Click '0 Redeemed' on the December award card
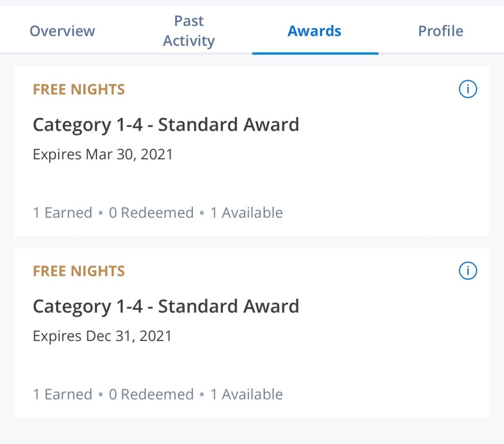Image resolution: width=504 pixels, height=444 pixels. pos(151,394)
